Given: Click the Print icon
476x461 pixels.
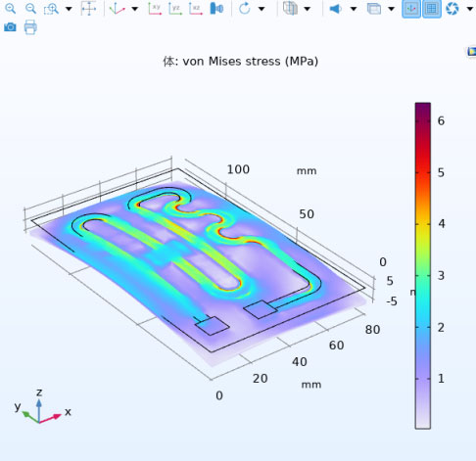Looking at the screenshot, I should (30, 27).
